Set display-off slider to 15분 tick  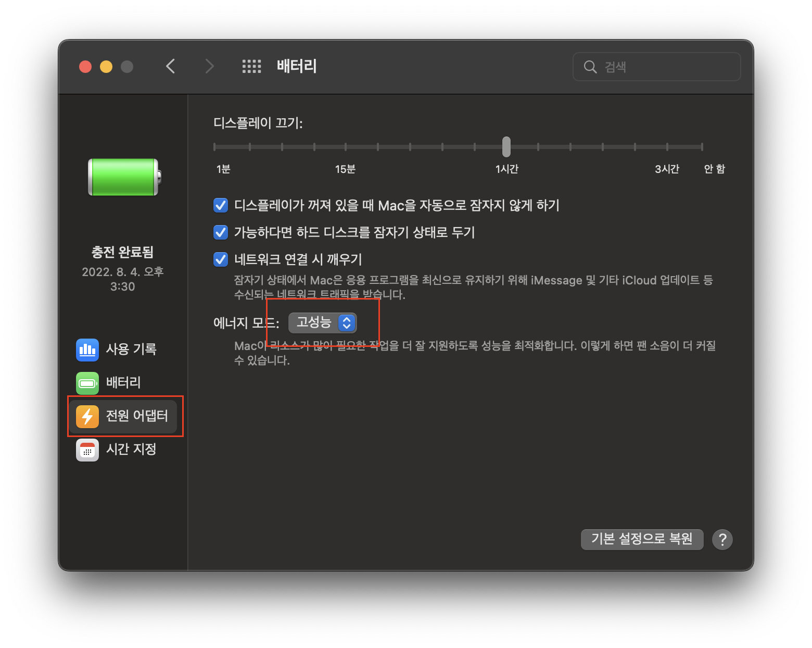tap(346, 147)
